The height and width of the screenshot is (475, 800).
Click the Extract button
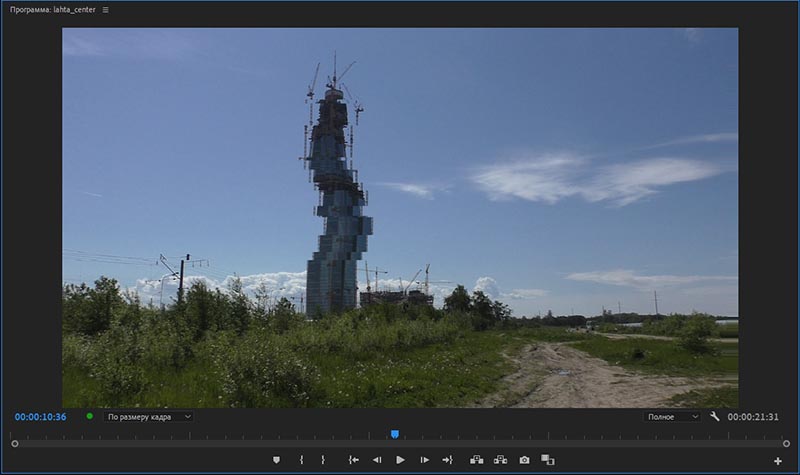(501, 460)
